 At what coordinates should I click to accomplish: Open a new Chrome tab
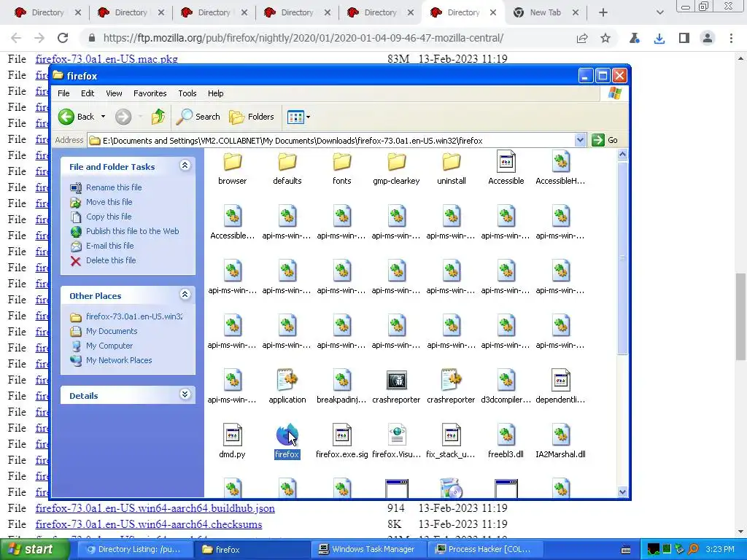click(x=603, y=12)
